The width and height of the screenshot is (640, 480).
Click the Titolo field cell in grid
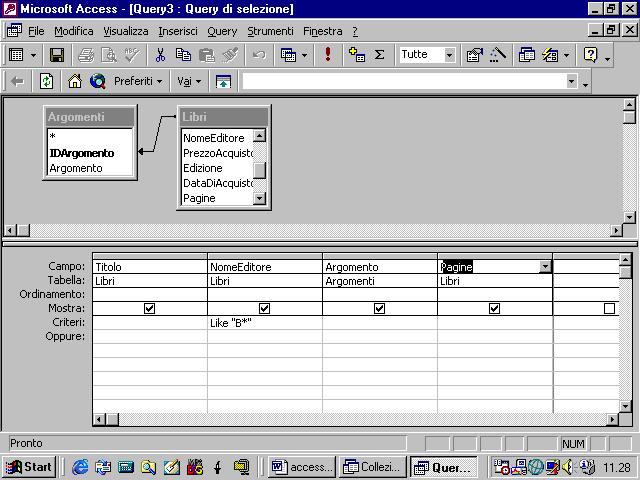pos(149,267)
